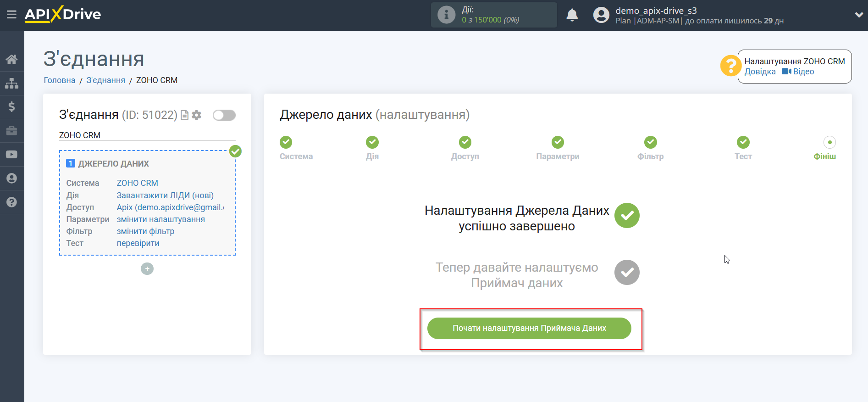Click the actions info icon
868x402 pixels.
pos(446,15)
